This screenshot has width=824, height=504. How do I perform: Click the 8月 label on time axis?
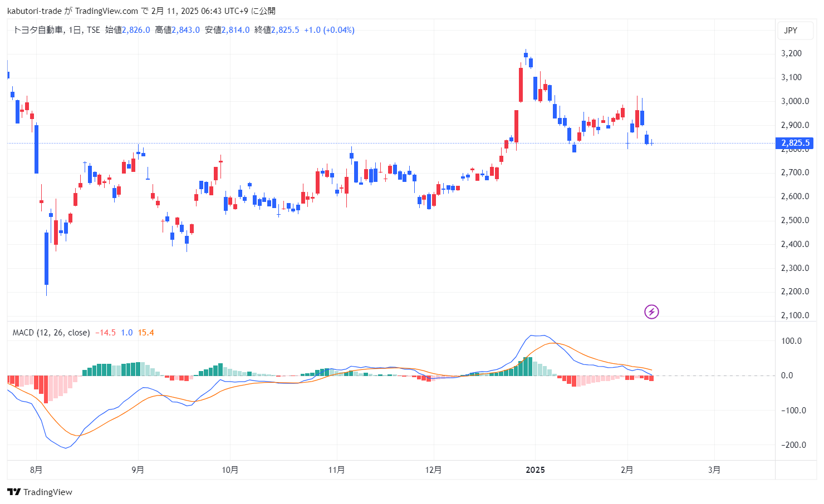coord(36,470)
